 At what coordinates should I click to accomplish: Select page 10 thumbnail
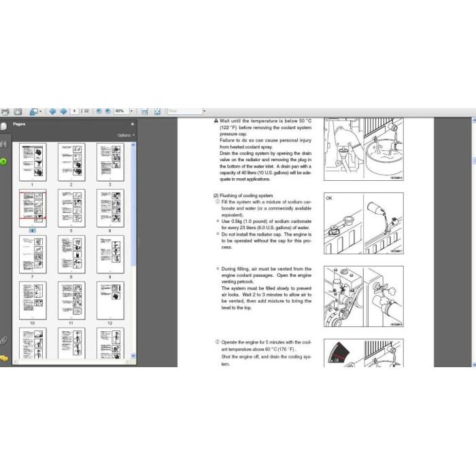click(x=33, y=301)
